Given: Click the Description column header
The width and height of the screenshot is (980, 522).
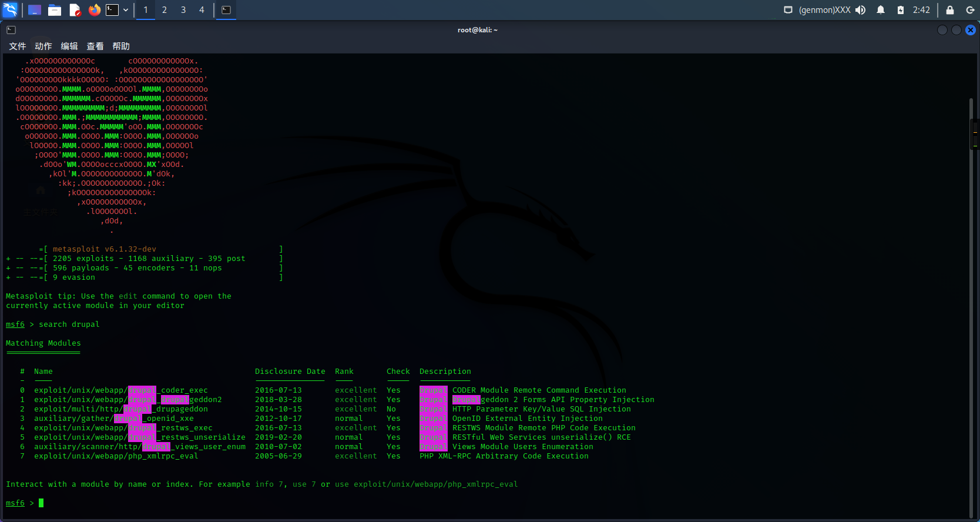Looking at the screenshot, I should pyautogui.click(x=445, y=372).
